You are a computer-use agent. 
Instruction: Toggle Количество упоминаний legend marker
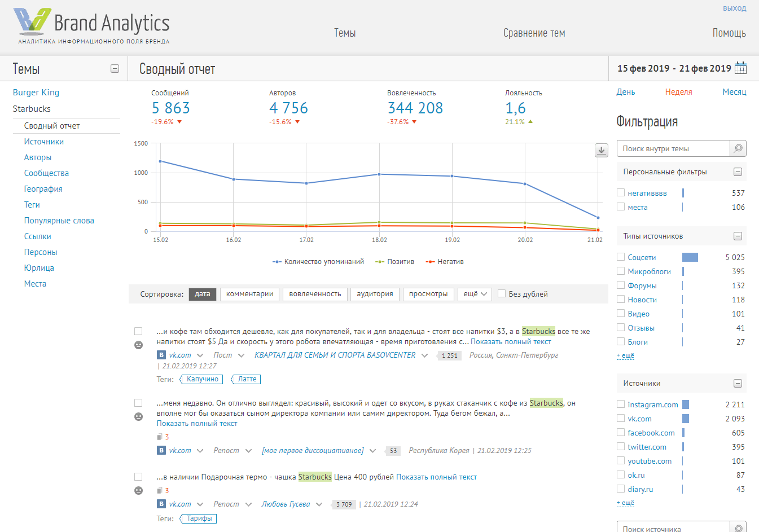277,262
